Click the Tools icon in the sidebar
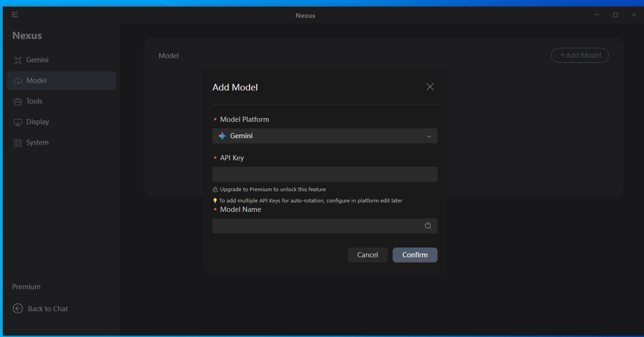The width and height of the screenshot is (644, 337). (17, 101)
